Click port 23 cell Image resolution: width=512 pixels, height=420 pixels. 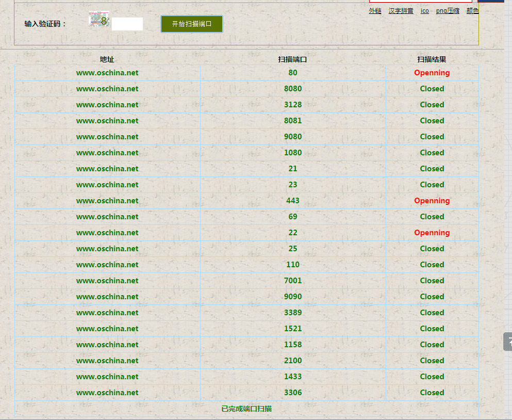pos(293,185)
